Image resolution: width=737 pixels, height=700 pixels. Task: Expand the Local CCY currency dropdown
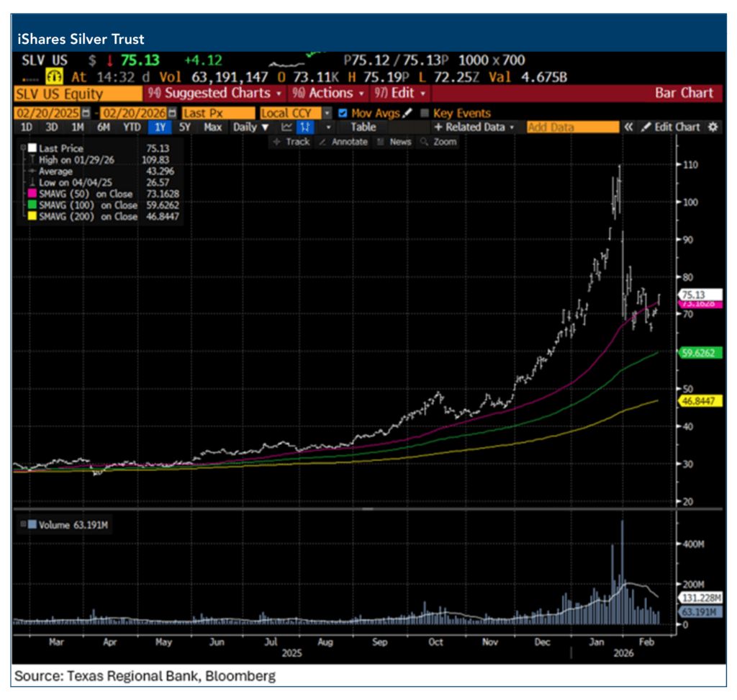(x=327, y=113)
